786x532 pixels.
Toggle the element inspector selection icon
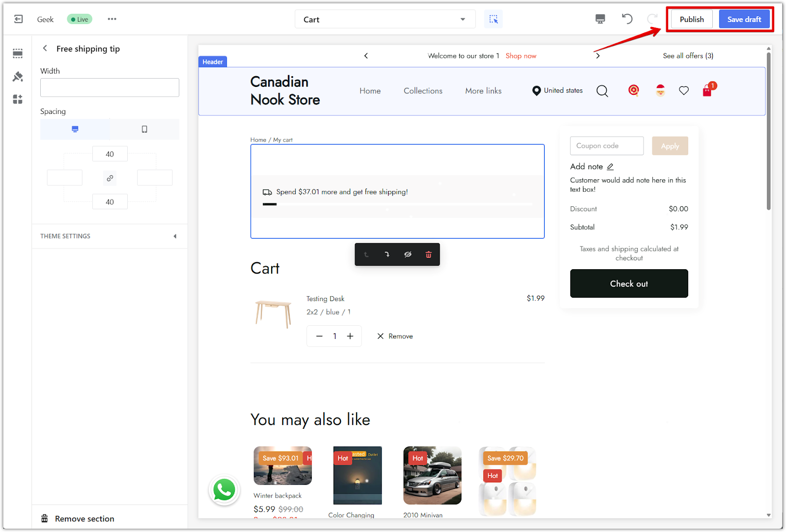[x=493, y=19]
